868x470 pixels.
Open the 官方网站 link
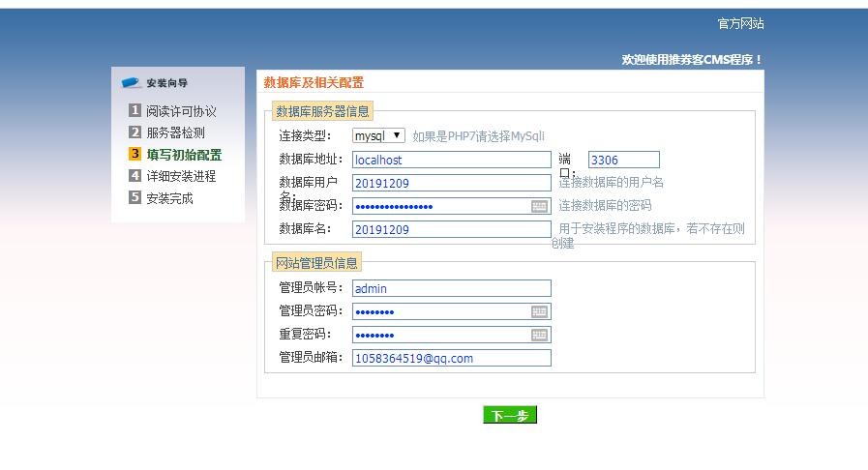[740, 23]
